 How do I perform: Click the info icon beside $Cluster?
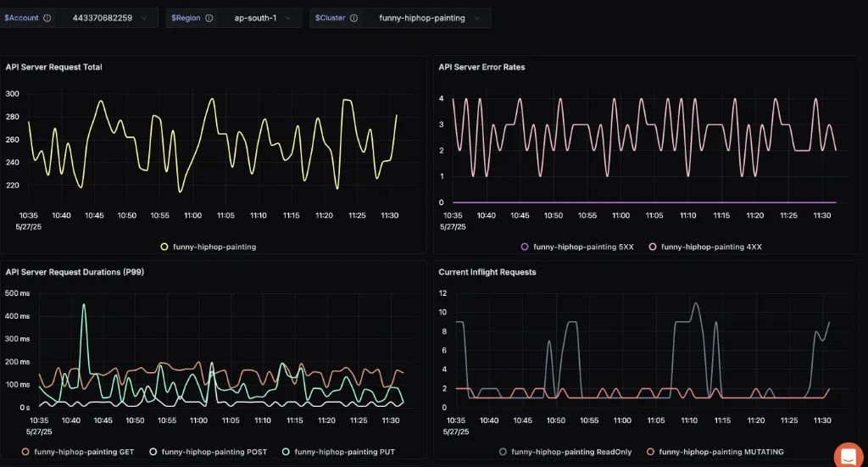point(353,18)
